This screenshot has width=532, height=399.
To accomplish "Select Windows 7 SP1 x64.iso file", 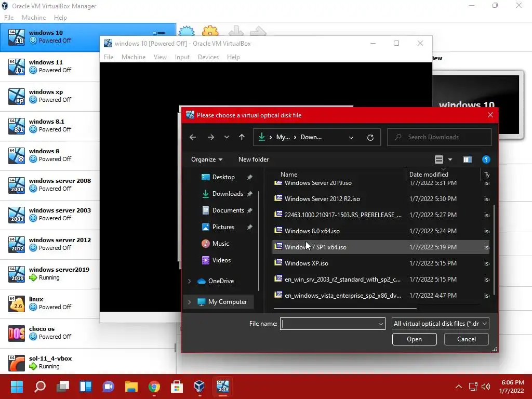I will click(x=381, y=247).
